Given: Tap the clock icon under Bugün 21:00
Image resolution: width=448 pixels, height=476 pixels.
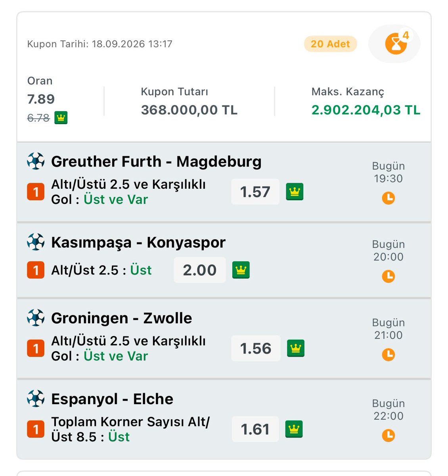Looking at the screenshot, I should click(388, 354).
